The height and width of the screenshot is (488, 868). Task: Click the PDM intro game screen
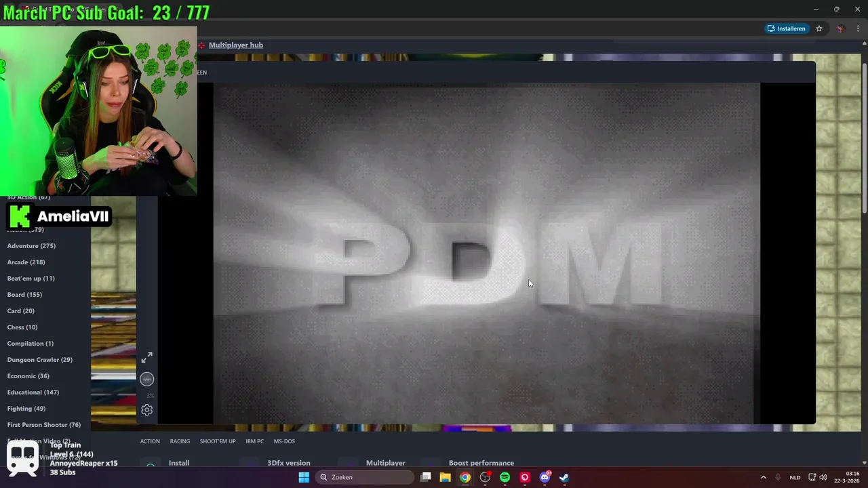[x=486, y=253]
